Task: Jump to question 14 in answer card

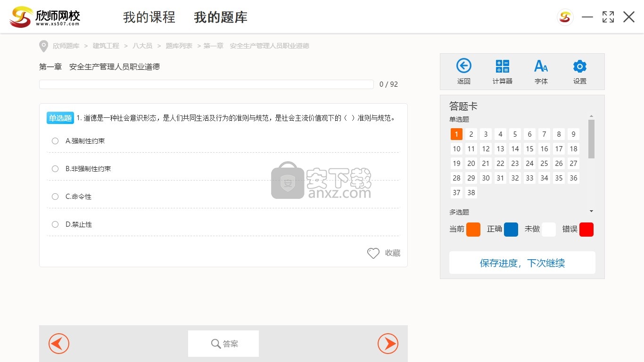Action: tap(515, 149)
